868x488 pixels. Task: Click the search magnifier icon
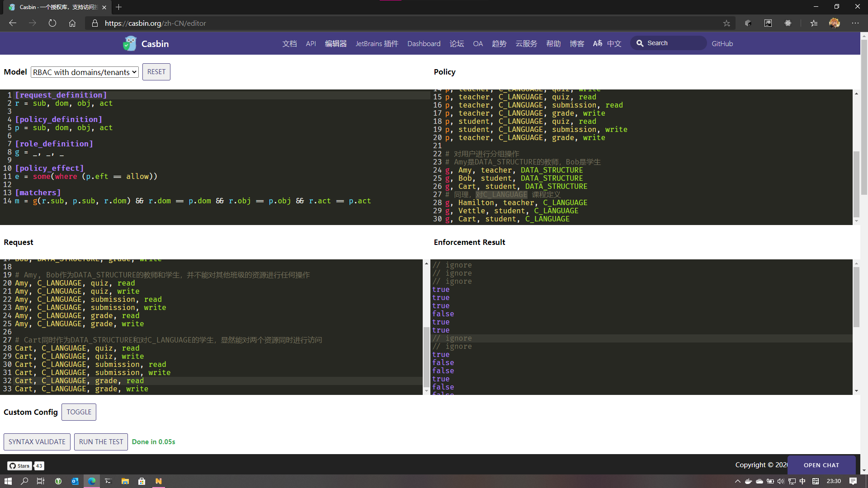point(640,43)
